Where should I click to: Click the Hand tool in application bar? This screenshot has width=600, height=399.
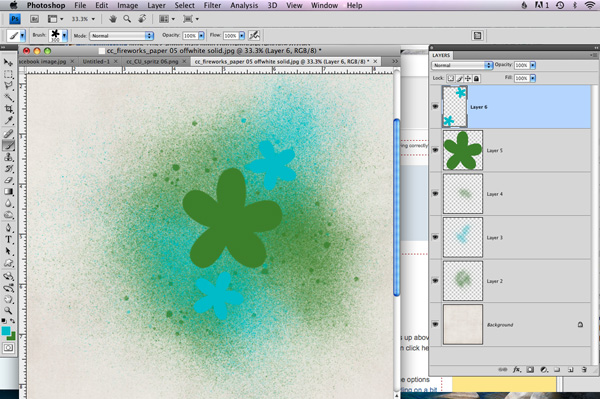[x=112, y=19]
